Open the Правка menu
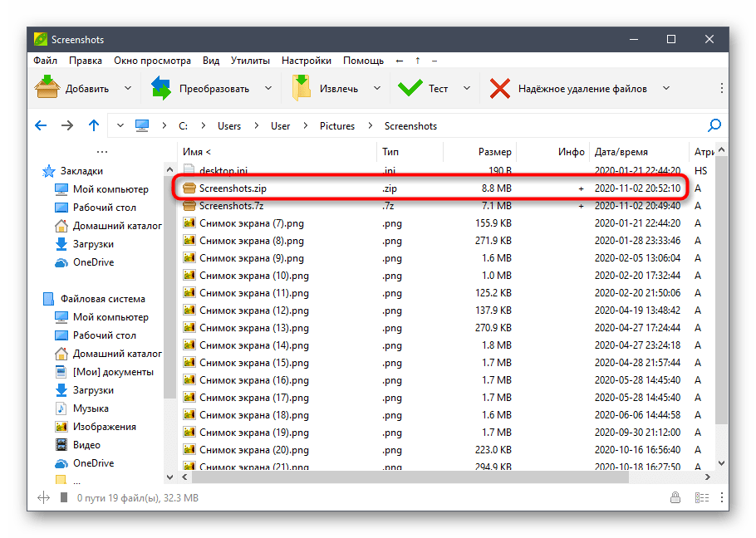 (x=86, y=61)
